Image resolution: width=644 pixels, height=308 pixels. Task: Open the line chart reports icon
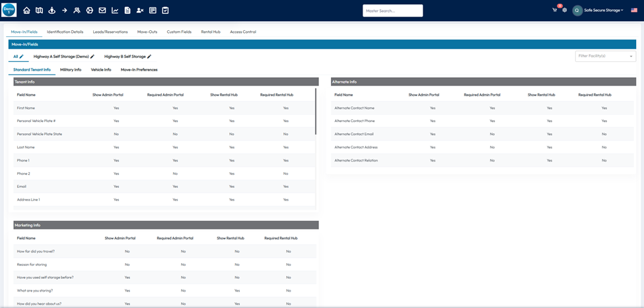[114, 11]
